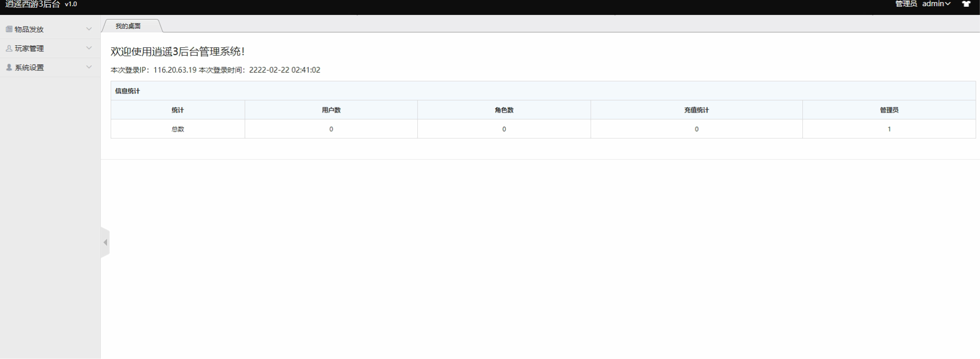The height and width of the screenshot is (359, 980).
Task: Expand chevron on 物品发放 row
Action: [x=89, y=29]
